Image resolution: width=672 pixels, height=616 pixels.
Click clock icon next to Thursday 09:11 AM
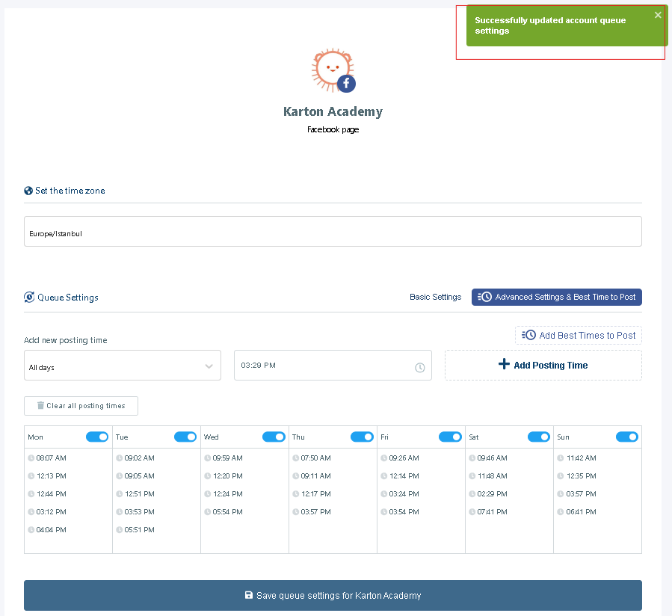[x=296, y=475]
